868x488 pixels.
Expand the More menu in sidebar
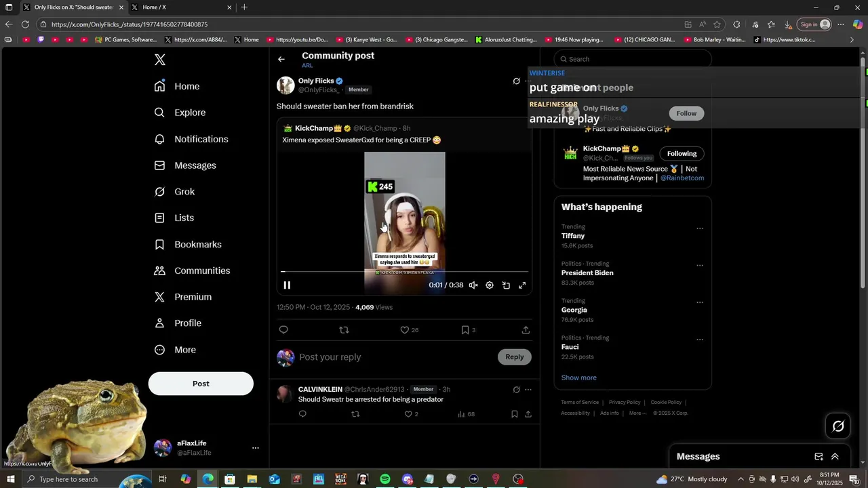[x=175, y=350]
